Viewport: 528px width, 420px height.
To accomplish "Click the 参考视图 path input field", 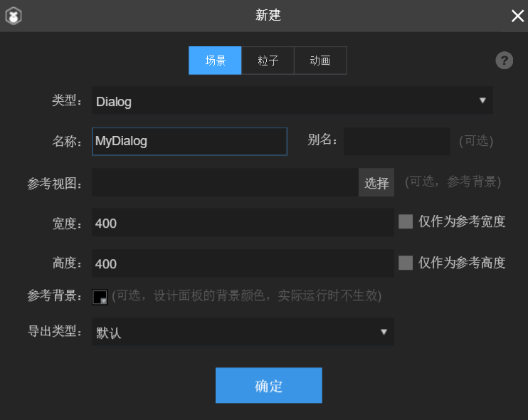I will [224, 183].
